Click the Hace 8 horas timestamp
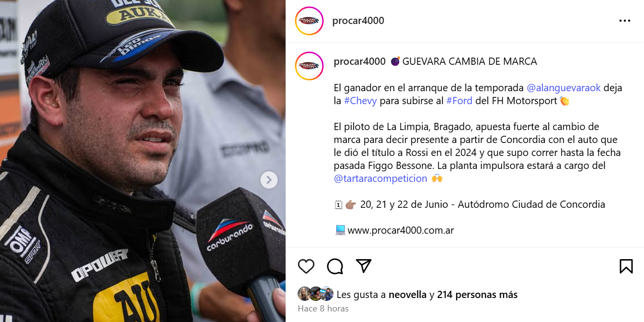Viewport: 644px width, 322px height. point(323,309)
